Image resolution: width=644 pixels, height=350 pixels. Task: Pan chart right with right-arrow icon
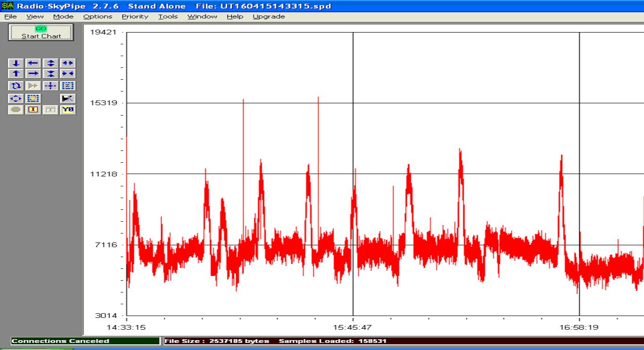tap(33, 74)
